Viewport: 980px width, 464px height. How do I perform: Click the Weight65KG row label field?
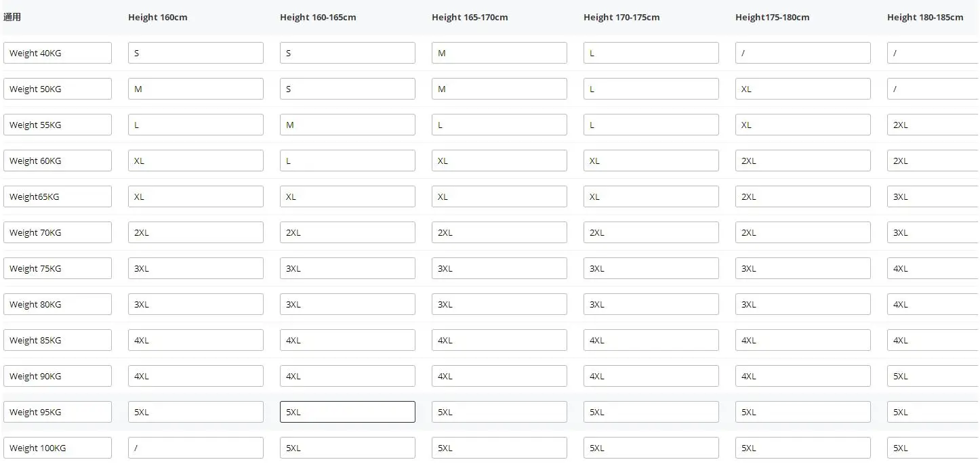58,196
